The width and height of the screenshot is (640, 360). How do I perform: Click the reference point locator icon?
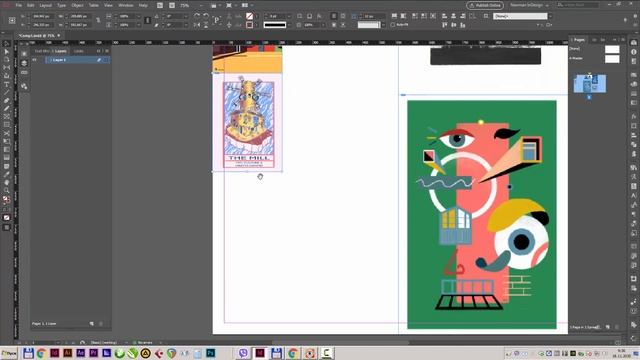click(x=12, y=20)
